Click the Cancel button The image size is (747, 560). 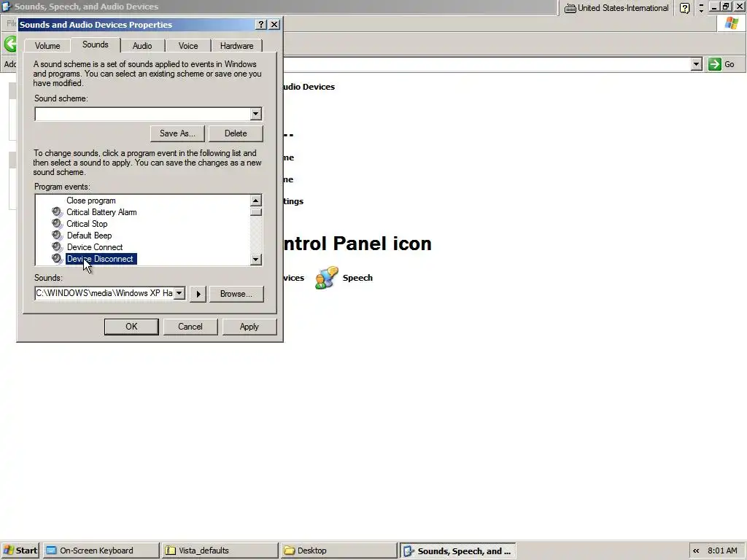click(190, 327)
